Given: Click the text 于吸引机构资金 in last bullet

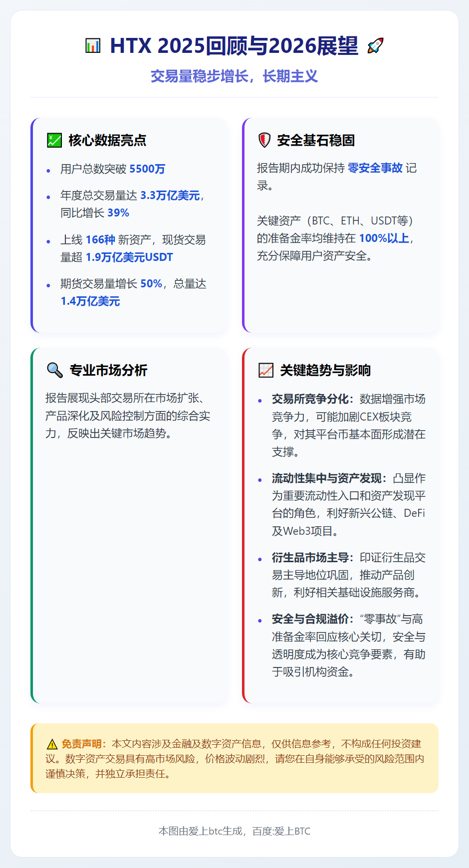Looking at the screenshot, I should pos(310,672).
